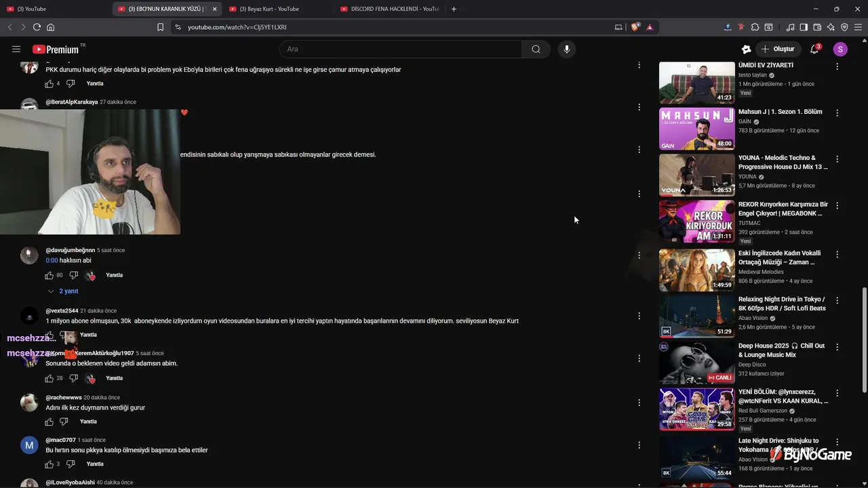Open options menu for rachewwws comment
Viewport: 868px width, 488px height.
click(639, 403)
